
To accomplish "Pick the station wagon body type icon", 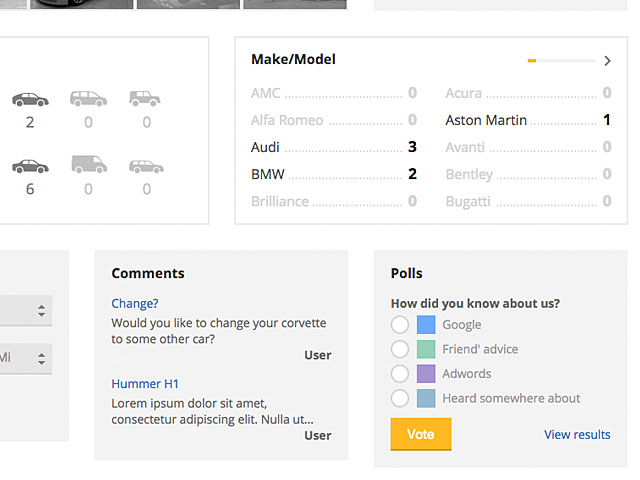I will click(x=146, y=167).
